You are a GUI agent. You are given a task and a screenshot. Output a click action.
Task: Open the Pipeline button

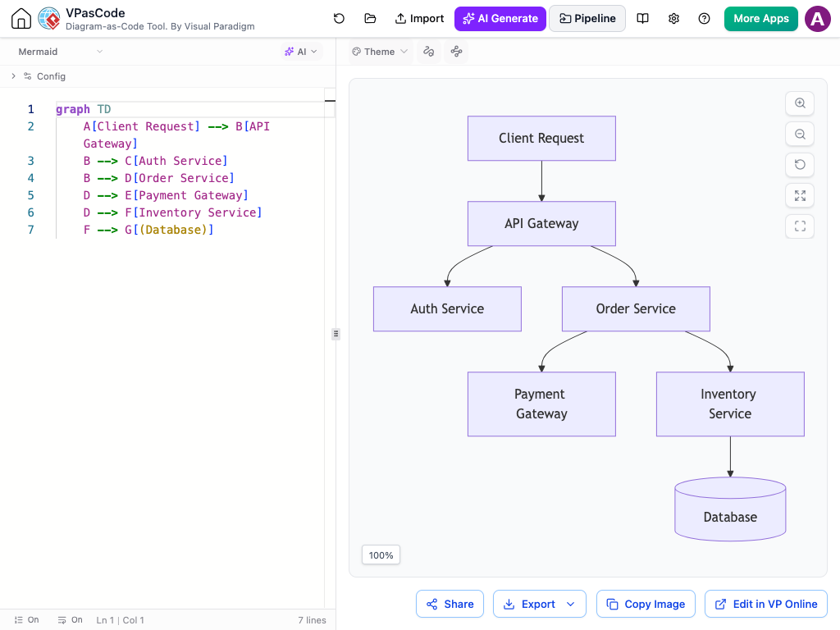point(587,18)
